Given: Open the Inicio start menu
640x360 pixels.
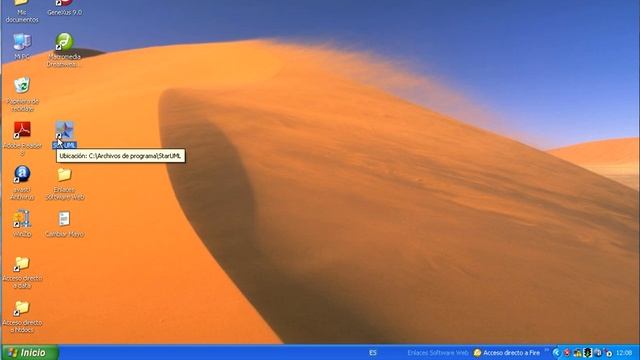Looking at the screenshot, I should [x=30, y=353].
